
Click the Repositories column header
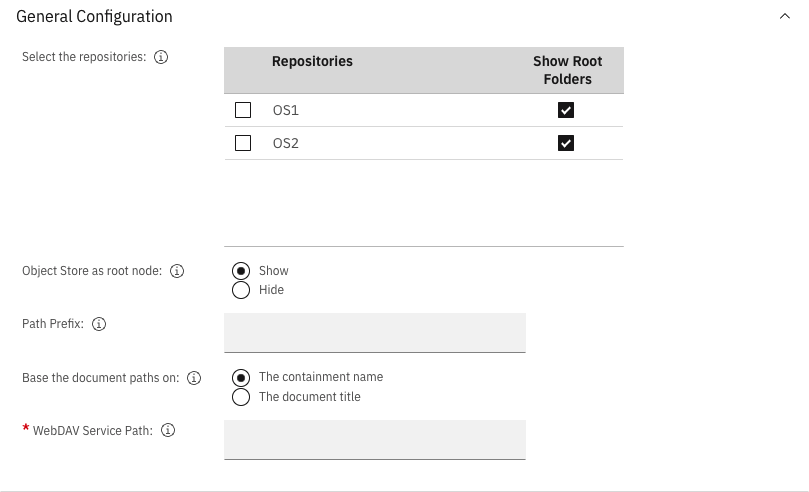click(x=312, y=62)
